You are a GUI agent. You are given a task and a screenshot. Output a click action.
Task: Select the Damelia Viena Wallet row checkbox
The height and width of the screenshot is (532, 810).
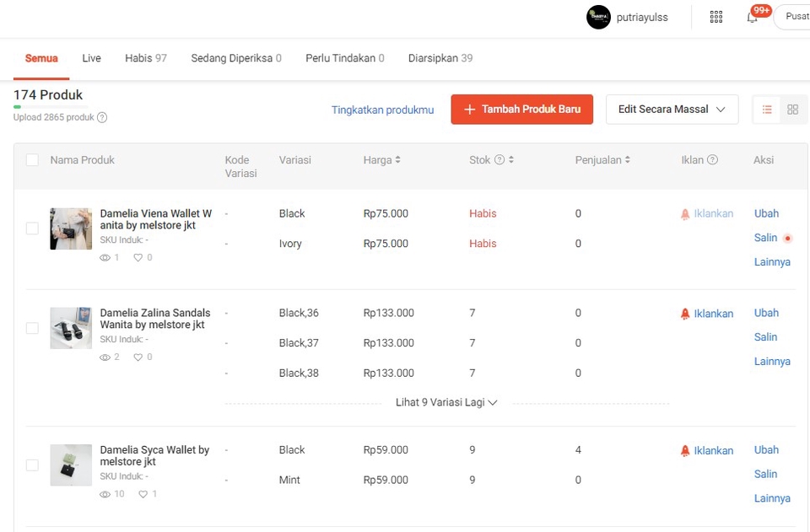pyautogui.click(x=32, y=228)
